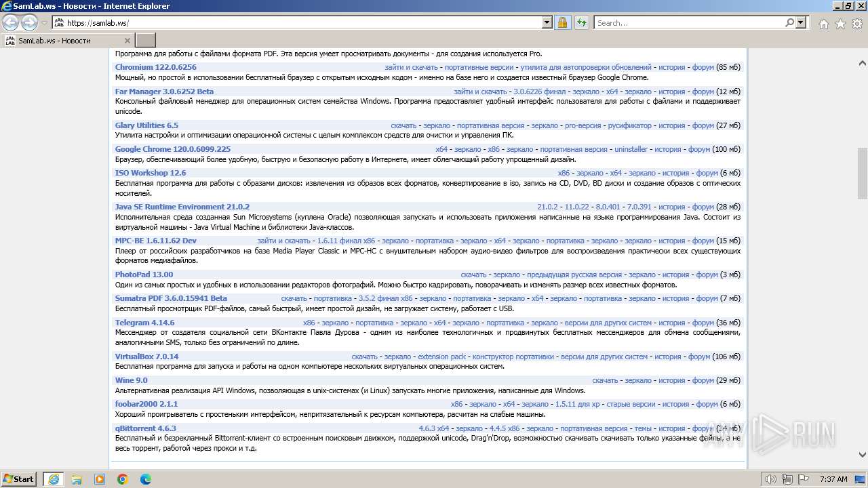Click 'скачать' link in Wine row

tap(605, 380)
